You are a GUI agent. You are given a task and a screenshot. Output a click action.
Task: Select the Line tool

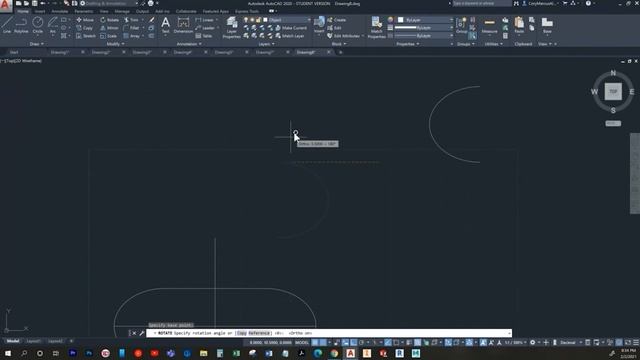7,25
